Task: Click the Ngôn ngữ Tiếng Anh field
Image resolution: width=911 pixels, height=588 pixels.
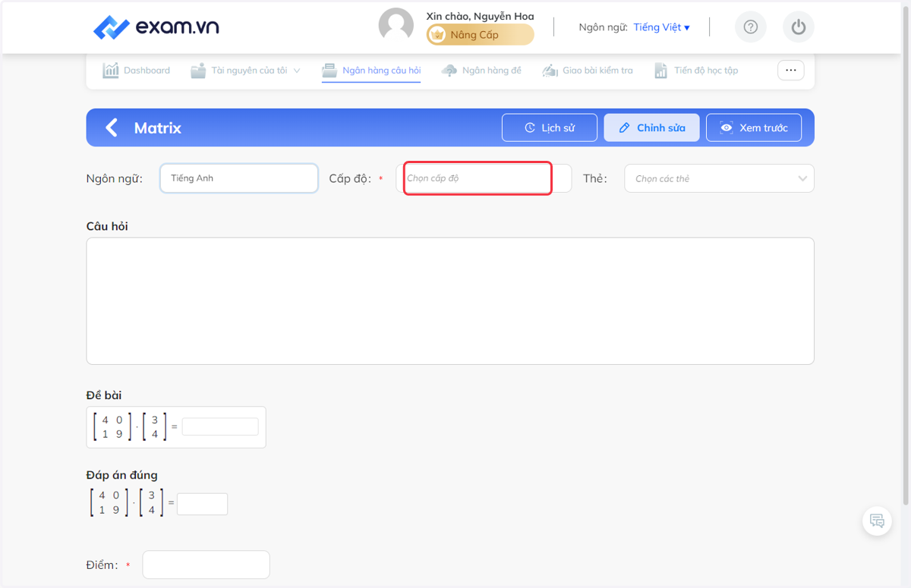Action: tap(239, 178)
